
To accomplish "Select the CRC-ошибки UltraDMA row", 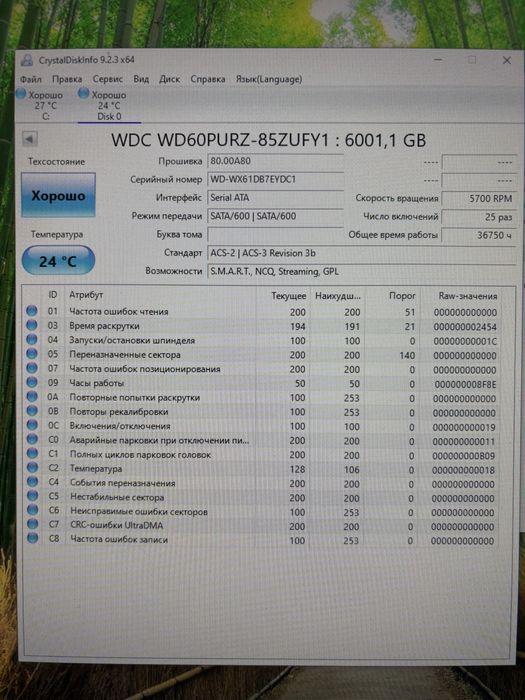I will click(262, 525).
